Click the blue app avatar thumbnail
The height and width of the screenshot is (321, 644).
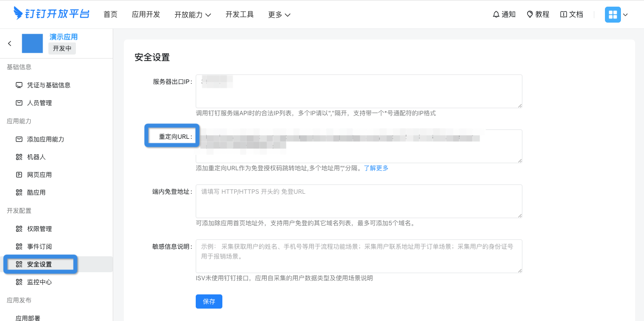[x=32, y=43]
